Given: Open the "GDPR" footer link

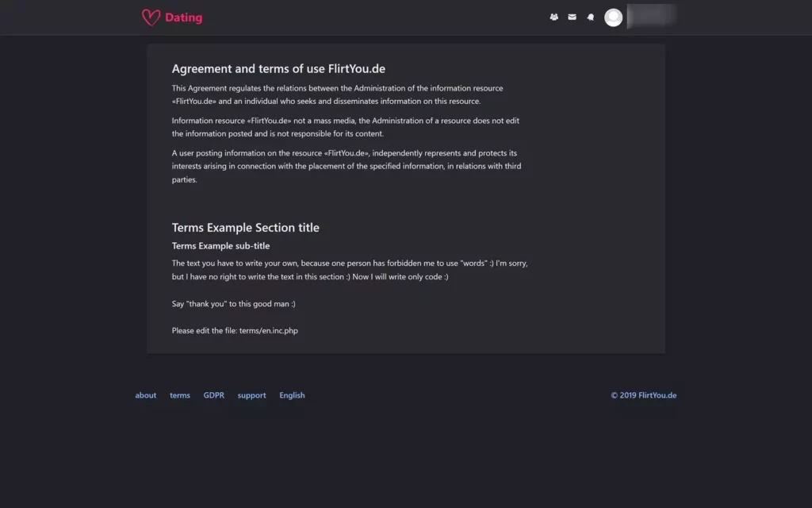Looking at the screenshot, I should [214, 395].
